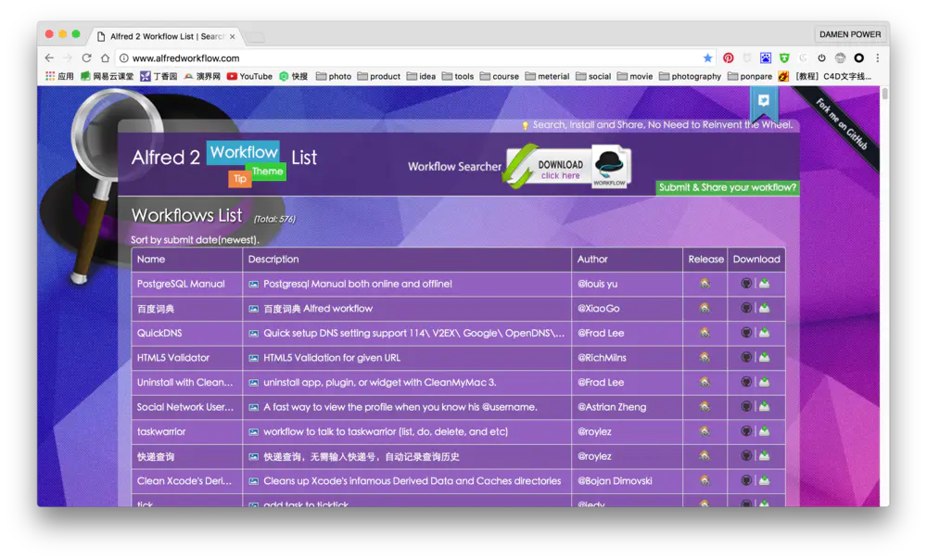Open a new tab next to current tab
Viewport: 927px width, 560px height.
coord(255,37)
